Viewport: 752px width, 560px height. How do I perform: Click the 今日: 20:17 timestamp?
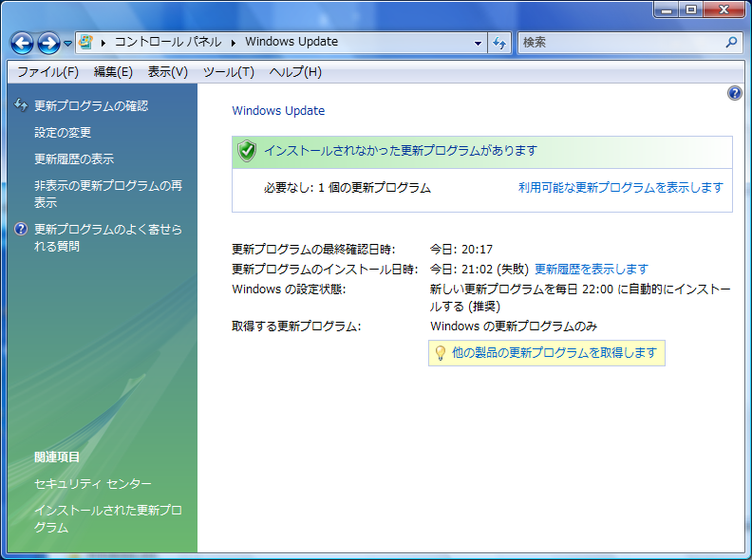point(461,250)
